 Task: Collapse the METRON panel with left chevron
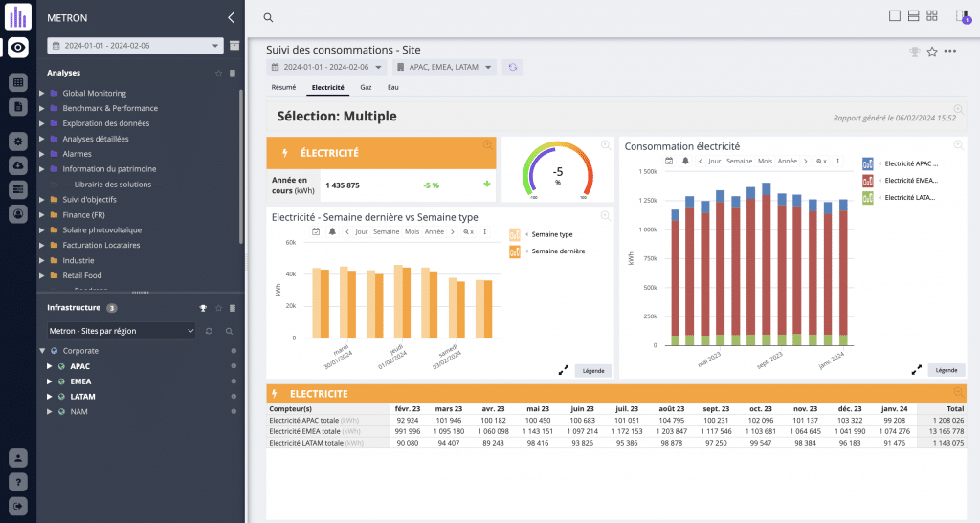coord(232,17)
